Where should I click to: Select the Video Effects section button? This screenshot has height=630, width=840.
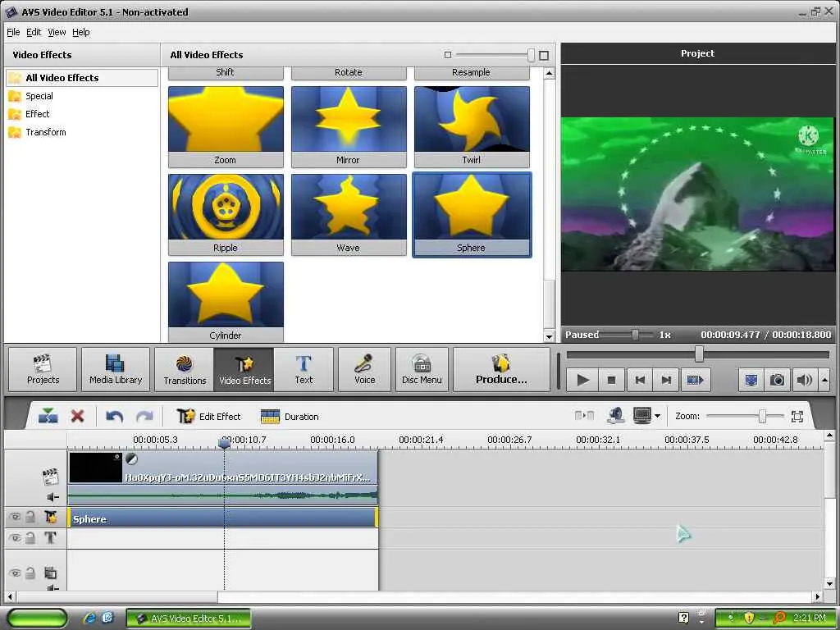click(244, 369)
